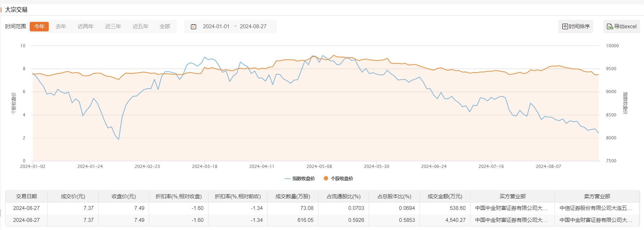Toggle the 指数收盘价 legend series
The image size is (644, 230).
coord(300,178)
